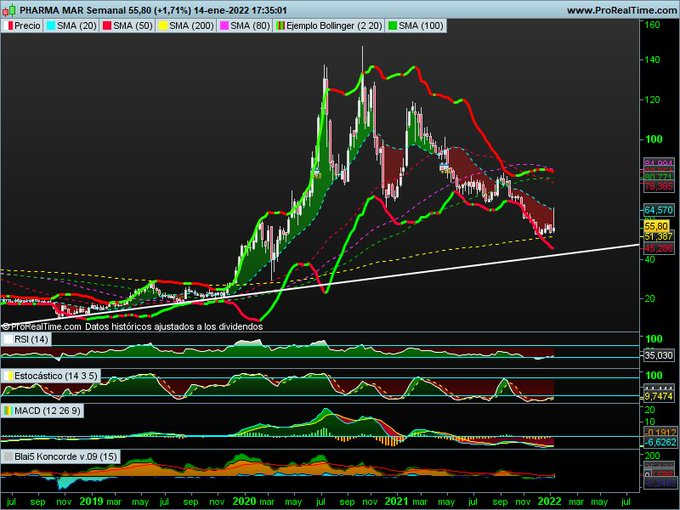Open the MACD (12 26 9) panel label

click(x=47, y=411)
